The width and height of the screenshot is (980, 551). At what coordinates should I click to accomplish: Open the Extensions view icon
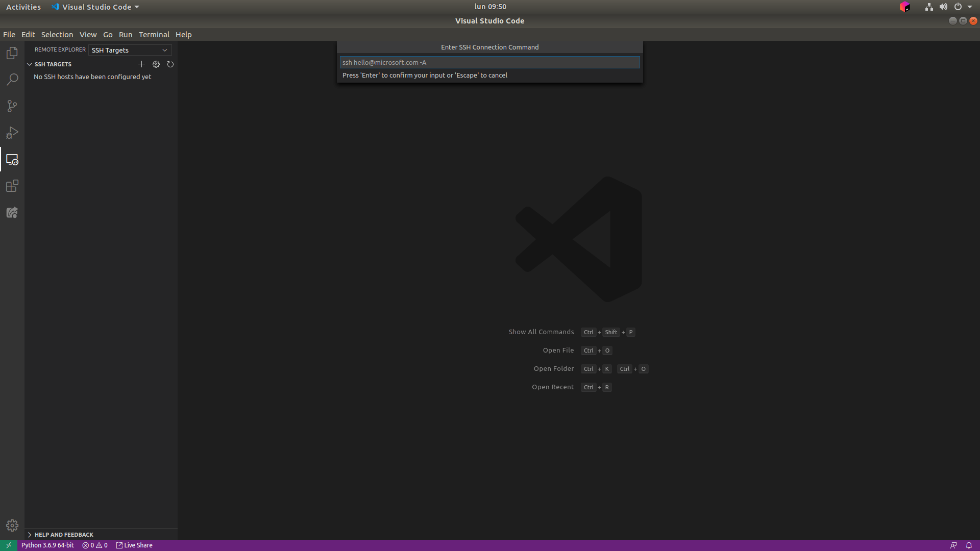[12, 186]
